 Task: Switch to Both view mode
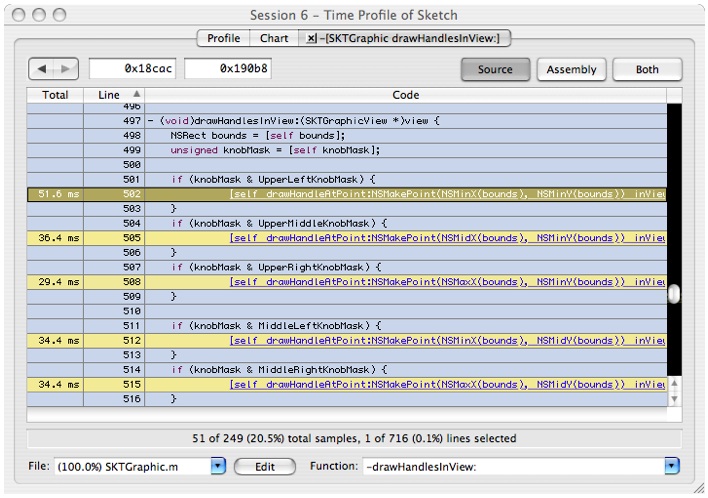coord(646,70)
